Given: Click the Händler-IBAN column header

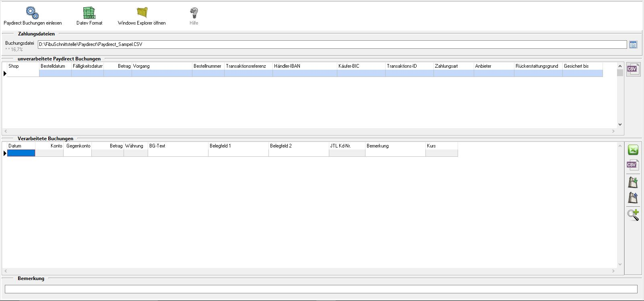Looking at the screenshot, I should pos(305,66).
